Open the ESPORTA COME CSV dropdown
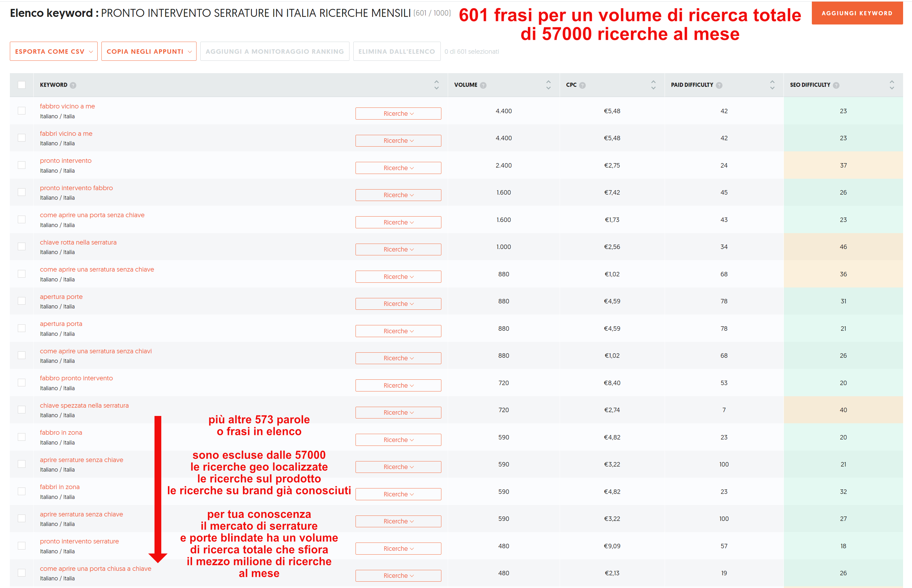 coord(53,52)
